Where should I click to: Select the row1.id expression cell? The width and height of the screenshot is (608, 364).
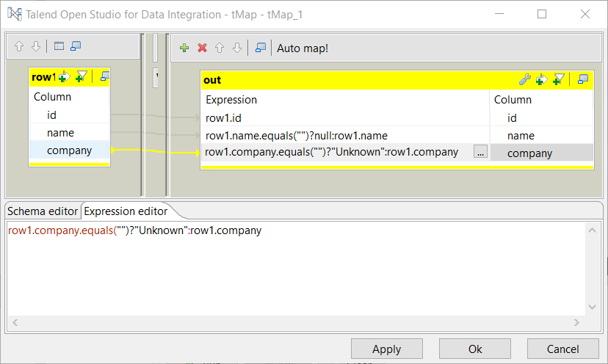click(x=345, y=118)
